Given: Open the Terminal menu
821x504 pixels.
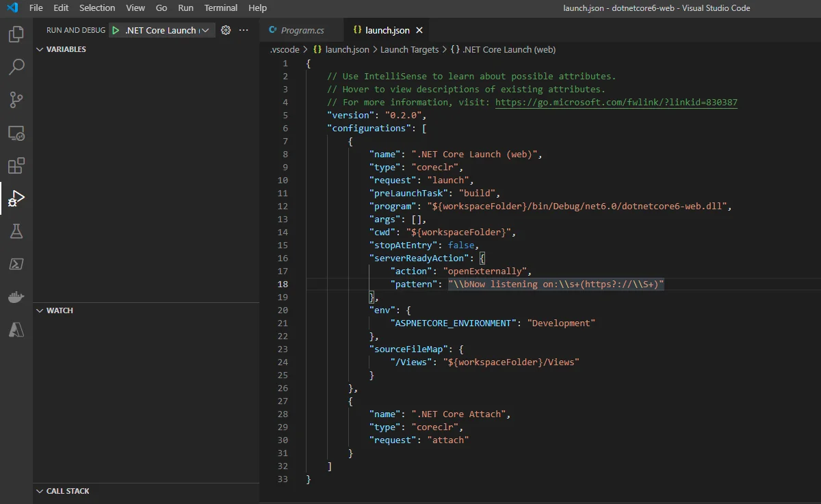Looking at the screenshot, I should click(221, 8).
